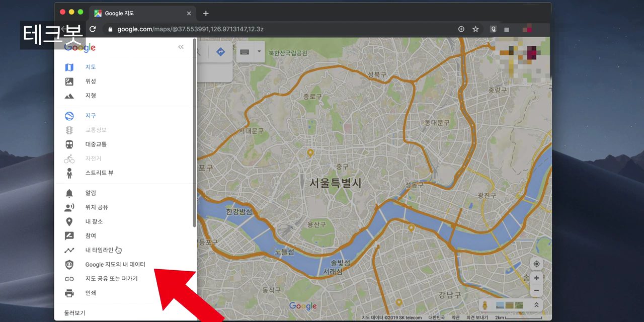Click the 2km map scale

518,318
